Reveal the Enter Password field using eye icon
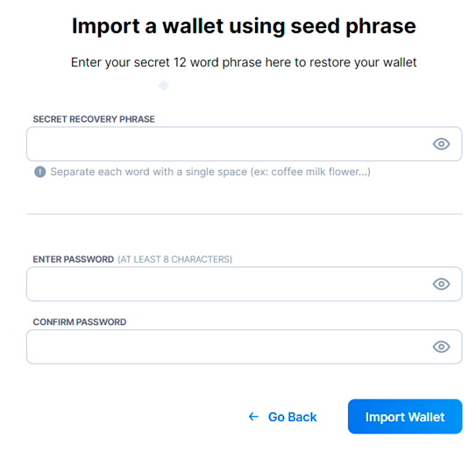 coord(441,284)
